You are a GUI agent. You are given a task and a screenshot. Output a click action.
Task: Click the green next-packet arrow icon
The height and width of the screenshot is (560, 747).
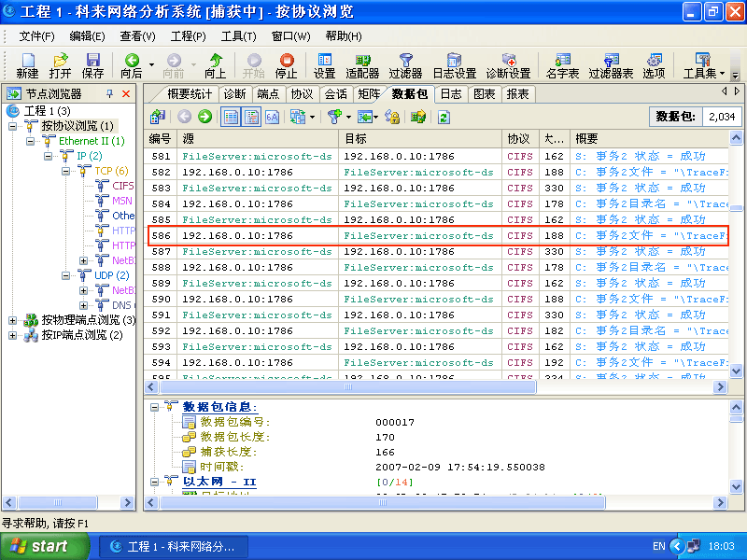[204, 117]
